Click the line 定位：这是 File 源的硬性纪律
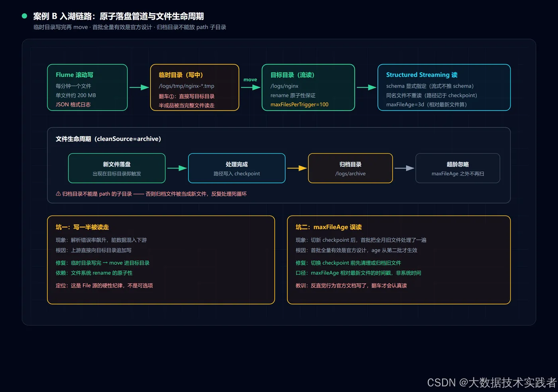This screenshot has height=392, width=558. [x=104, y=286]
